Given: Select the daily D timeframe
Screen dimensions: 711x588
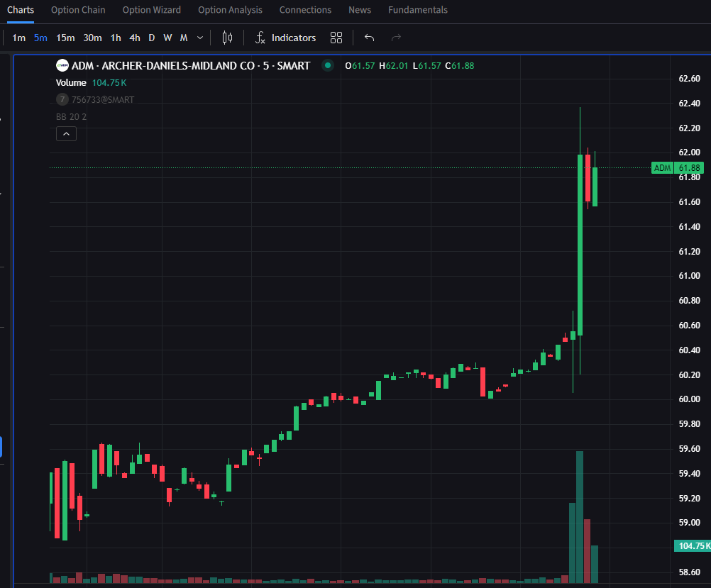Looking at the screenshot, I should pyautogui.click(x=151, y=38).
